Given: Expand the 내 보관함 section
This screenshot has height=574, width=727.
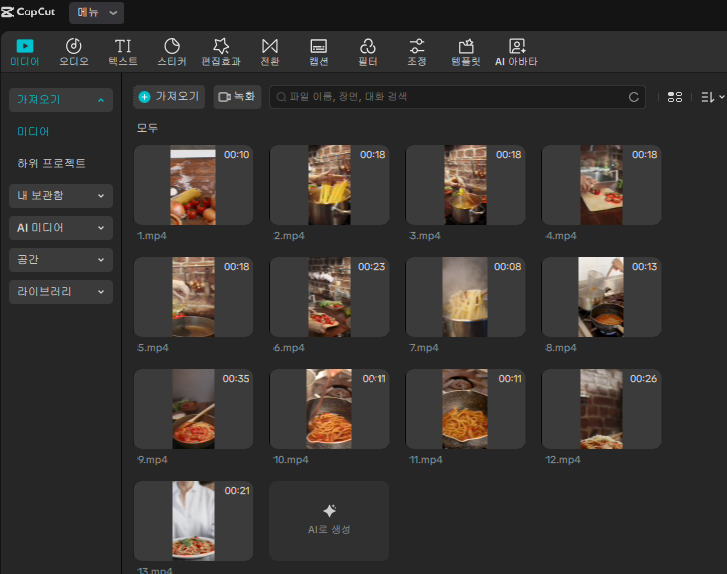Looking at the screenshot, I should (x=61, y=196).
